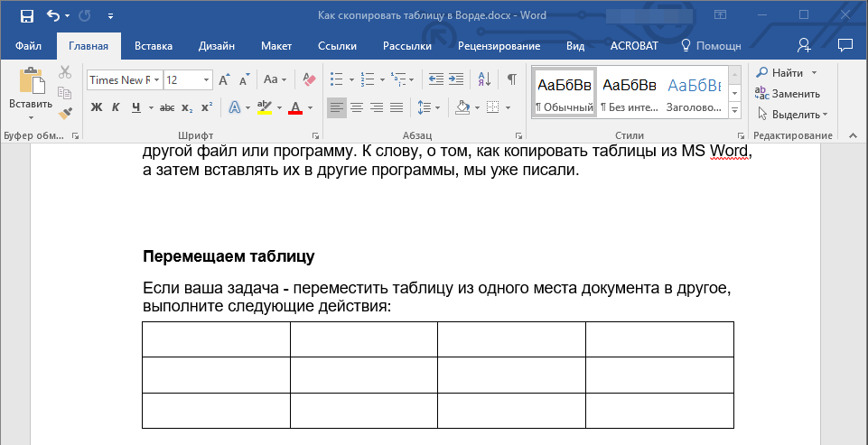This screenshot has width=868, height=445.
Task: Apply the Обычный style thumbnail
Action: (565, 93)
